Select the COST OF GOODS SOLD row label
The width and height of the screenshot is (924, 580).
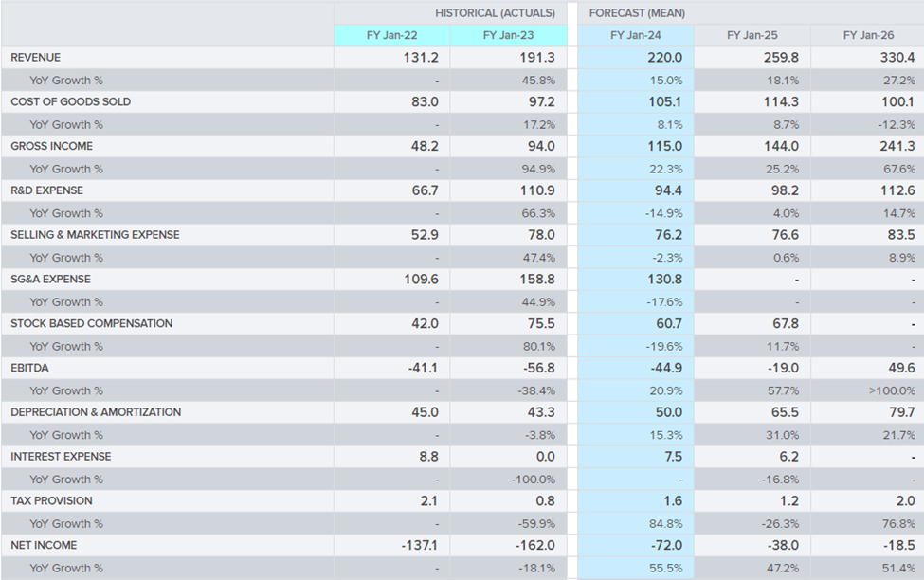coord(71,101)
